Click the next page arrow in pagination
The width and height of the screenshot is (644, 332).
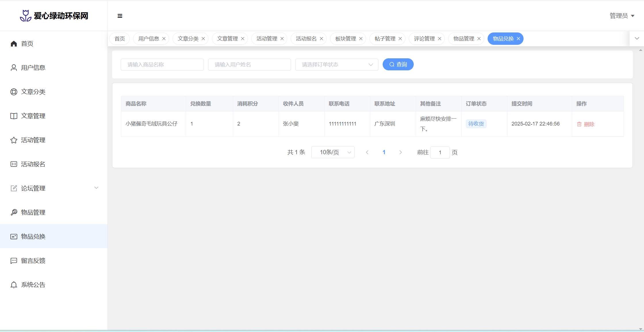click(400, 153)
